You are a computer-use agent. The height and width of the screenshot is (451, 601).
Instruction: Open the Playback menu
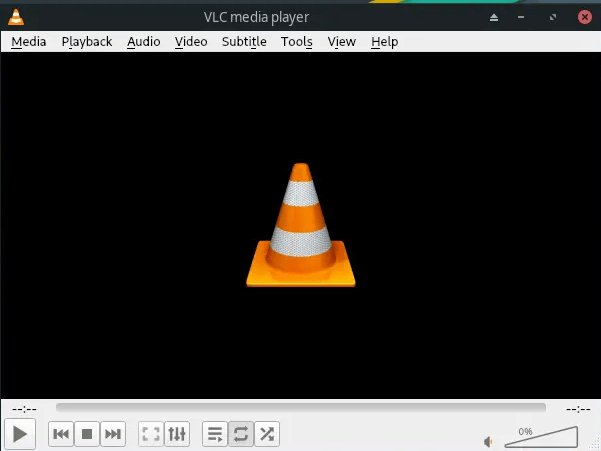coord(87,41)
